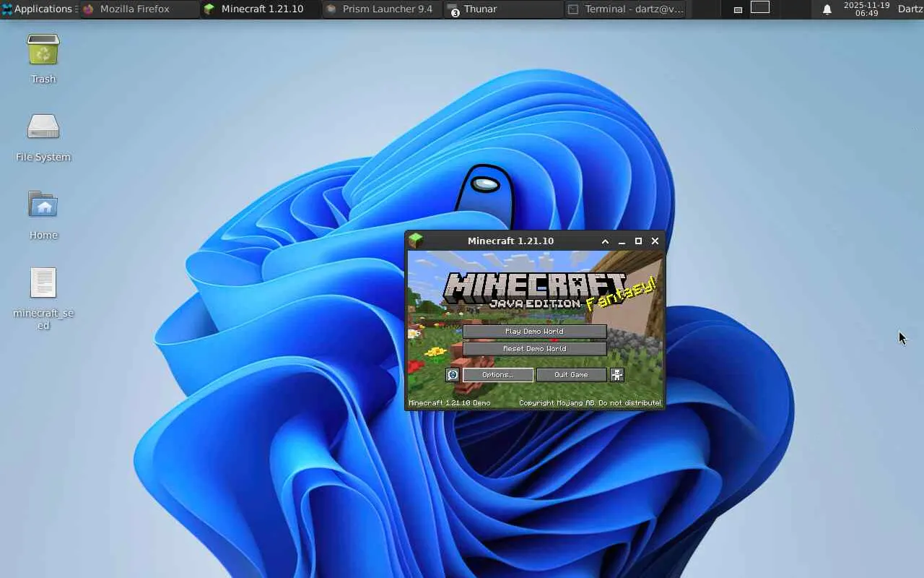Click the "File System" desktop label

coord(43,158)
